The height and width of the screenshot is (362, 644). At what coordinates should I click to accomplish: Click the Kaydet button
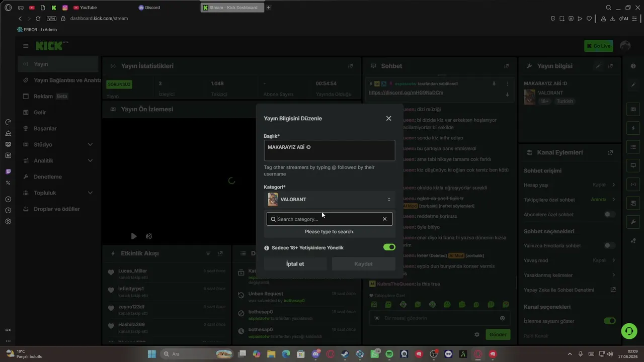tap(363, 264)
